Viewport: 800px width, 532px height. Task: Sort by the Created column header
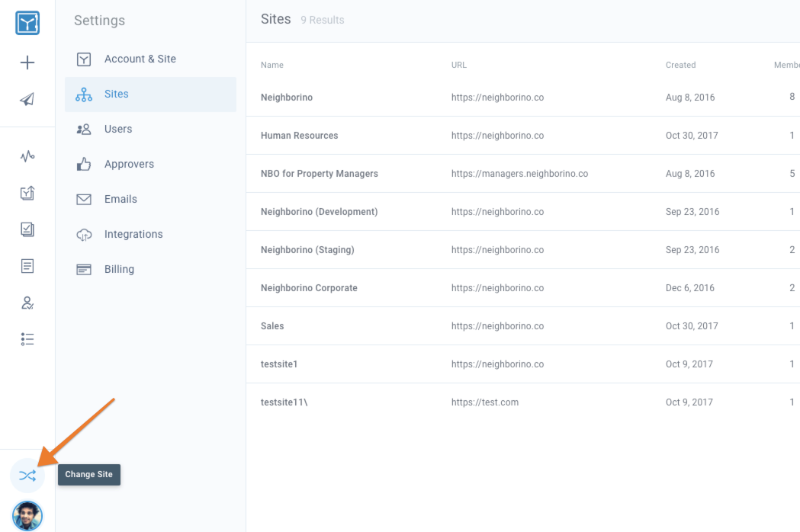click(680, 65)
